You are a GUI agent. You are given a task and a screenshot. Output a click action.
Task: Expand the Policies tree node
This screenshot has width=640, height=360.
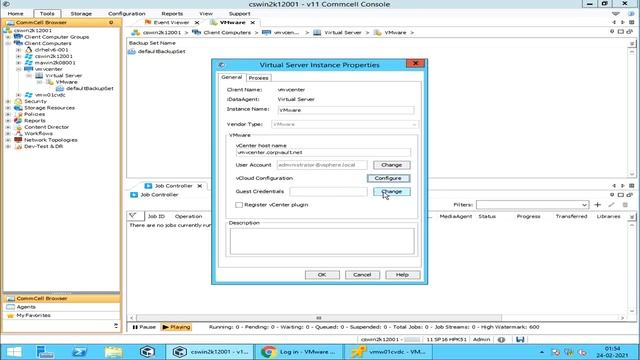click(x=8, y=114)
